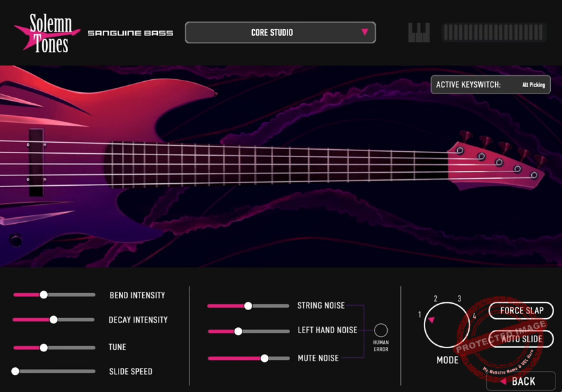The height and width of the screenshot is (392, 562).
Task: Click the MODE label text
Action: 447,360
